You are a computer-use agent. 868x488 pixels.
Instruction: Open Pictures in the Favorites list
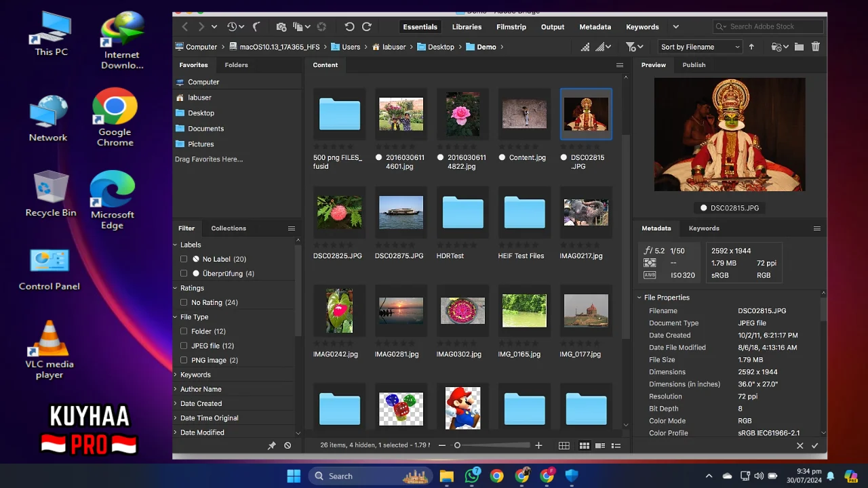201,144
